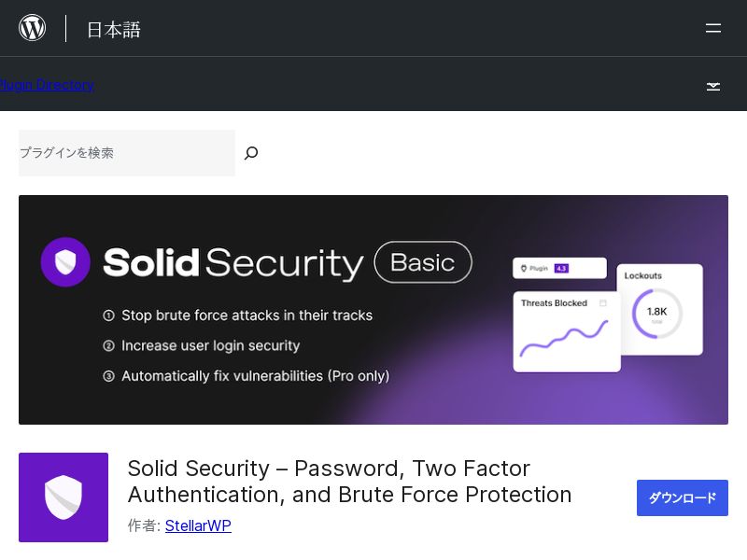The width and height of the screenshot is (747, 560).
Task: Click the 'Increase user login security' text
Action: coord(210,345)
